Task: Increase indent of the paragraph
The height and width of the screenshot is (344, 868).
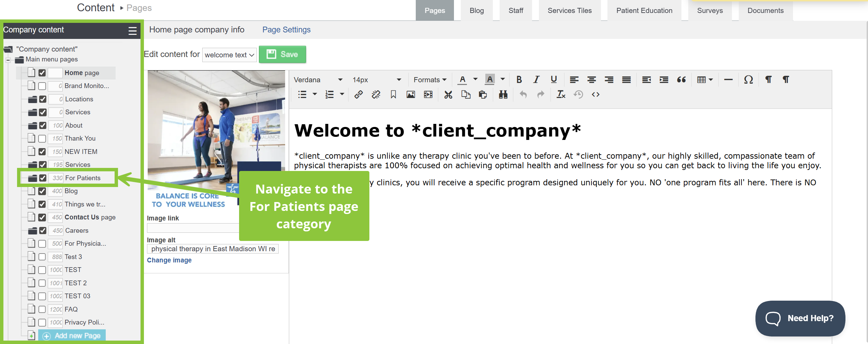Action: pos(664,80)
